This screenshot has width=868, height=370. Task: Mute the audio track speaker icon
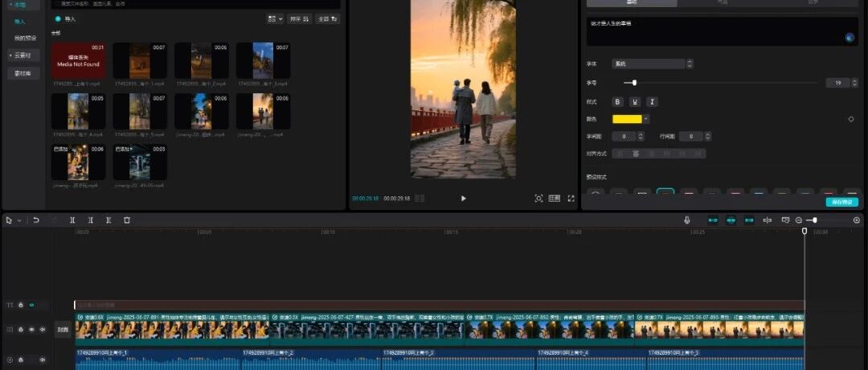43,360
